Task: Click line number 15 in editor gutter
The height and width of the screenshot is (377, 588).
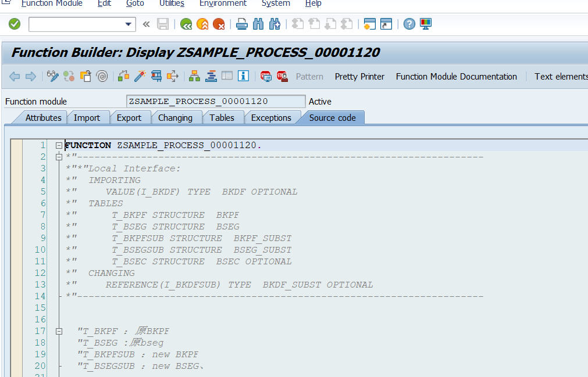Action: coord(40,308)
